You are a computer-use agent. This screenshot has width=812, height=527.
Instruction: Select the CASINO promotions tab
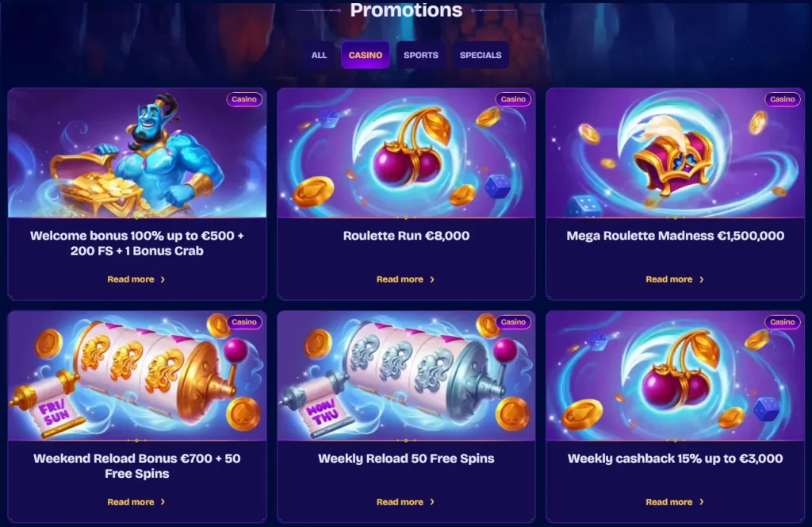(x=365, y=55)
